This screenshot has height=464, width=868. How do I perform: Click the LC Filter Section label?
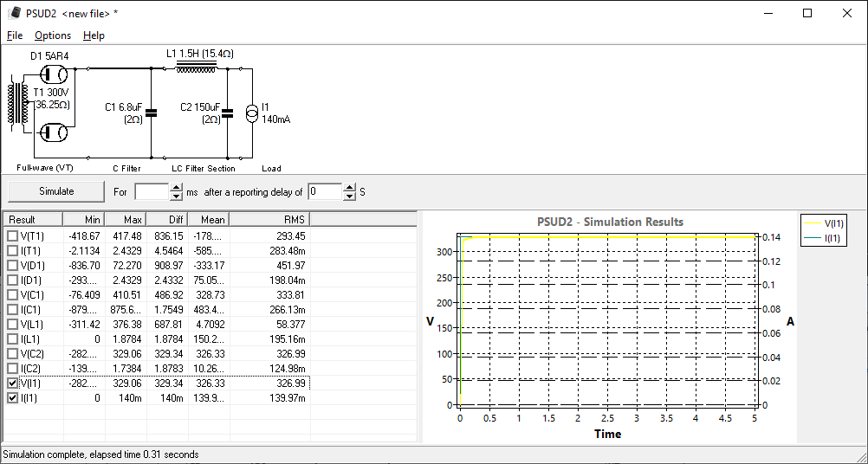pos(204,168)
